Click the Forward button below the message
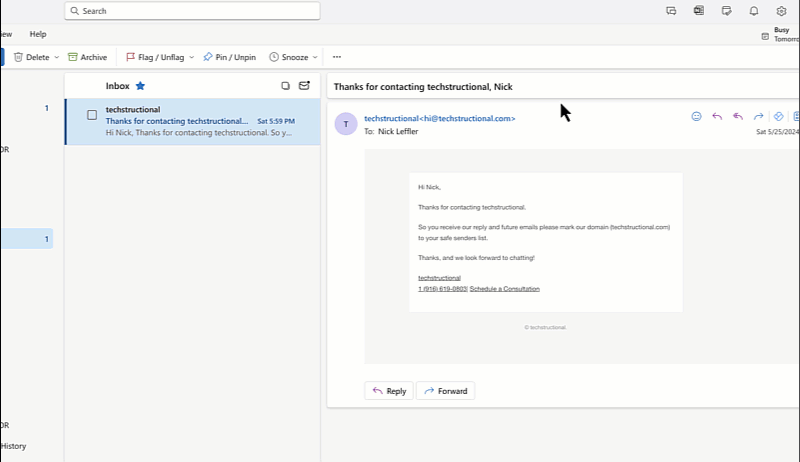800x462 pixels. pos(445,391)
